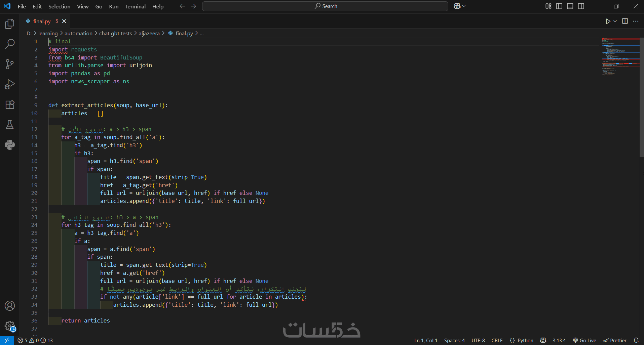Screen dimensions: 644x345
Task: Go forward with the right arrow
Action: 193,6
